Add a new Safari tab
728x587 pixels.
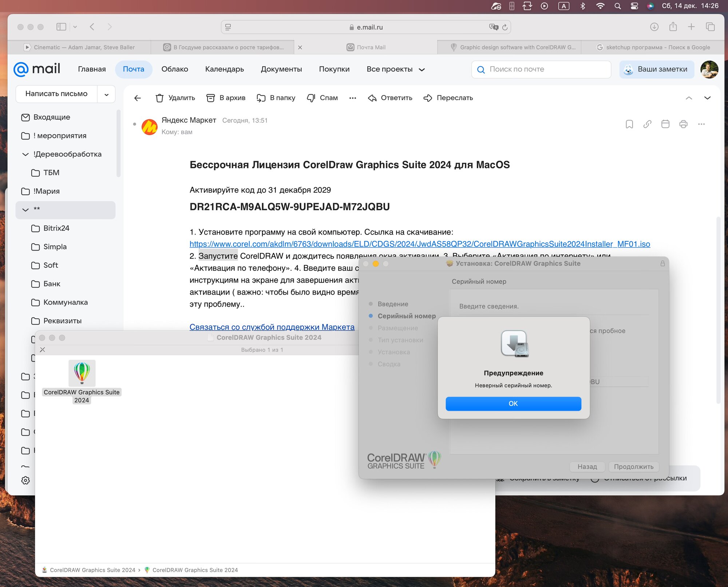click(x=691, y=27)
